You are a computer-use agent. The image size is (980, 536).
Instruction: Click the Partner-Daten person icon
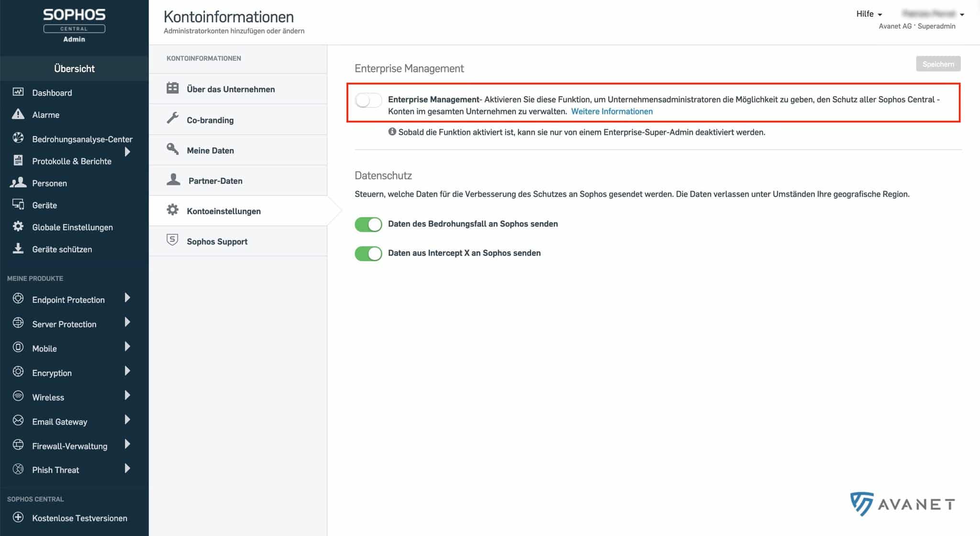pos(173,179)
